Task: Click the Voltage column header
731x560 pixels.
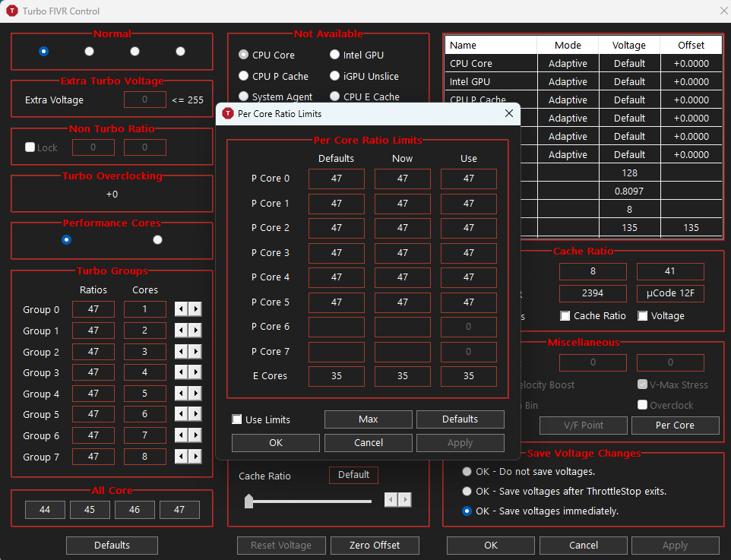Action: (629, 46)
